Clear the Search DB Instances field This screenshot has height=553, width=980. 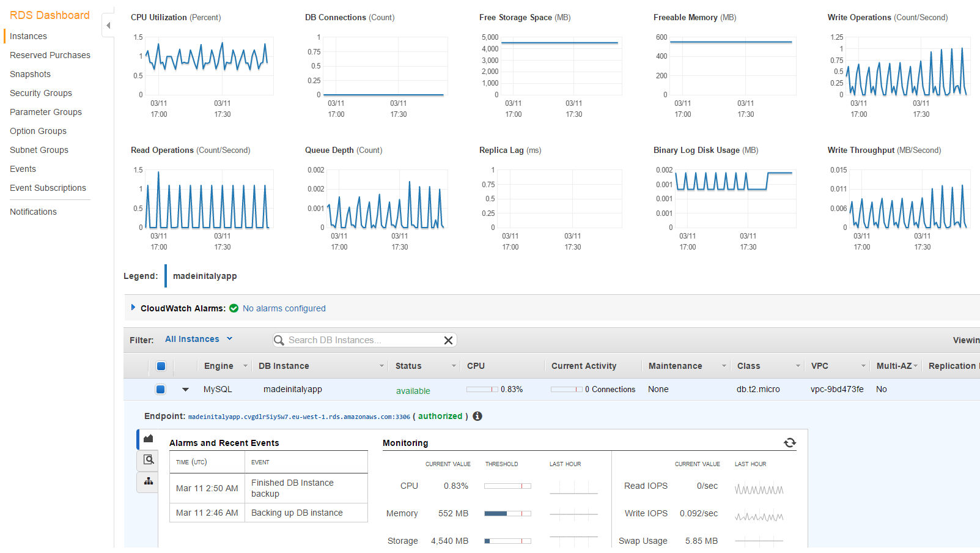pyautogui.click(x=448, y=340)
